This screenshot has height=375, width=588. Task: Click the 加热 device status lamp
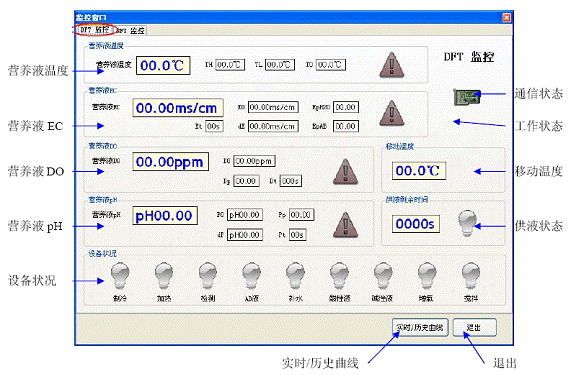[x=164, y=276]
